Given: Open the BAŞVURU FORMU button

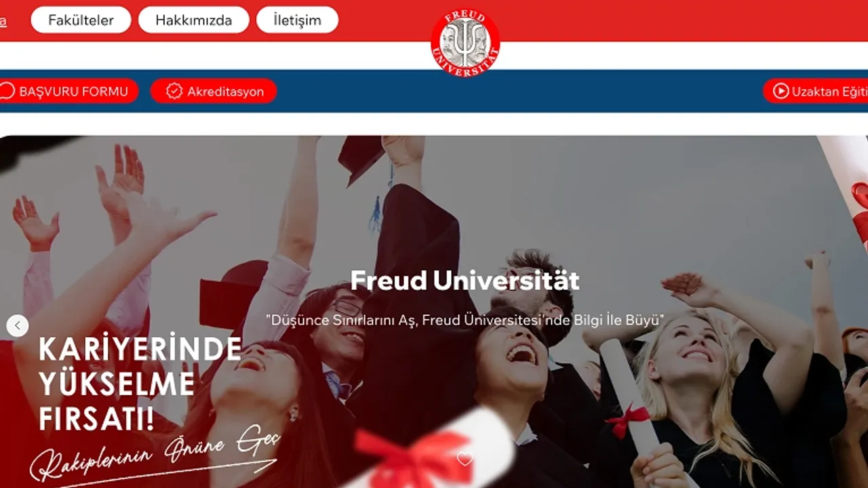Looking at the screenshot, I should 68,91.
